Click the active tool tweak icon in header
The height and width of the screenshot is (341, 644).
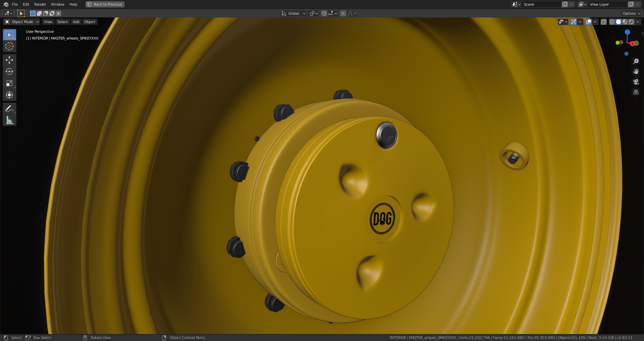21,13
